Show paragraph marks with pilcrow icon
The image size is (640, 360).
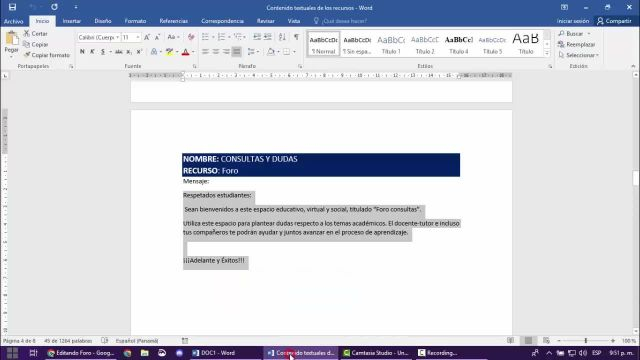(296, 37)
